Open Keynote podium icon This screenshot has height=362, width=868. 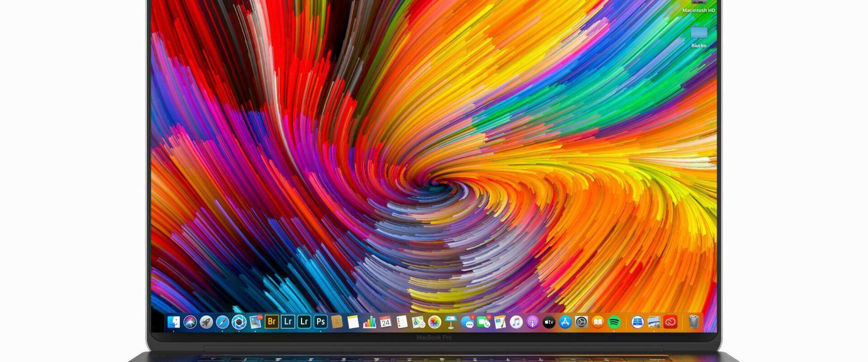pos(451,322)
